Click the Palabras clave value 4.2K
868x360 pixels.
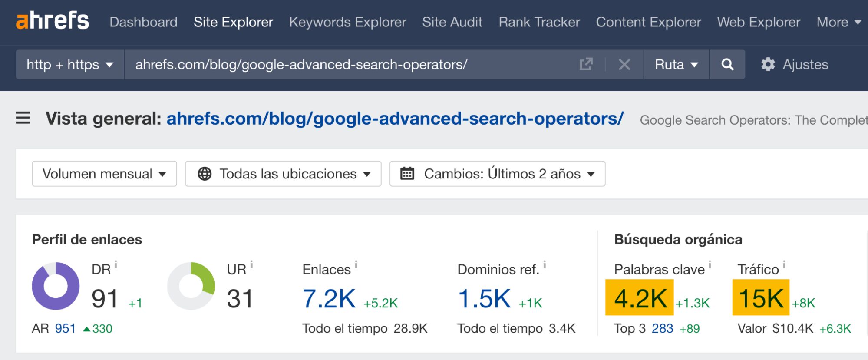tap(640, 298)
